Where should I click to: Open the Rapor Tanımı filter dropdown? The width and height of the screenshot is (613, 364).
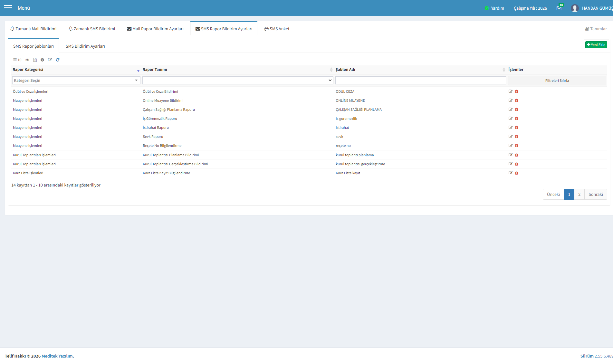(238, 81)
